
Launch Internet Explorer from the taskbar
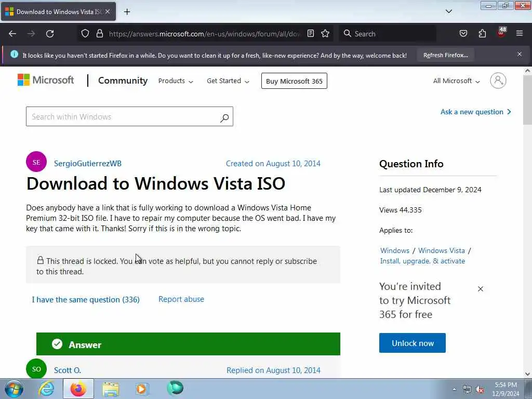pyautogui.click(x=46, y=389)
